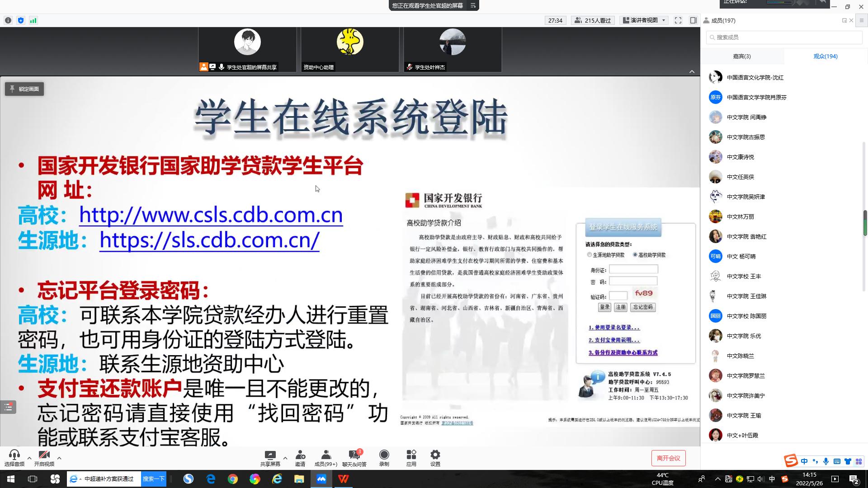Toggle the side panel layout icon
868x488 pixels.
pyautogui.click(x=693, y=20)
